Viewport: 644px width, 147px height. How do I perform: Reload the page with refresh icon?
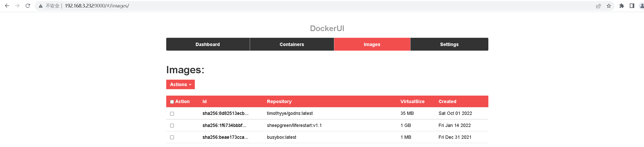[28, 6]
